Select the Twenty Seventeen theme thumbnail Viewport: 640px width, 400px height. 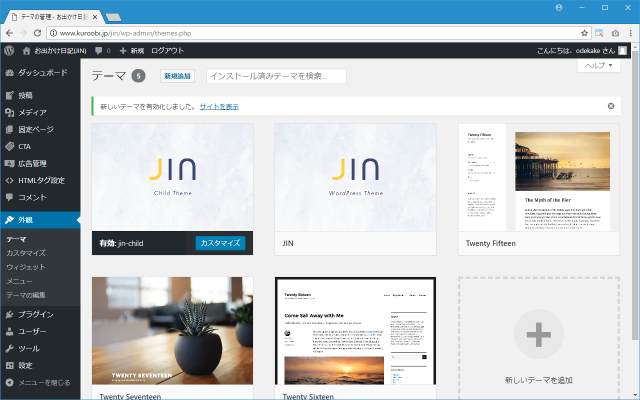(x=172, y=331)
